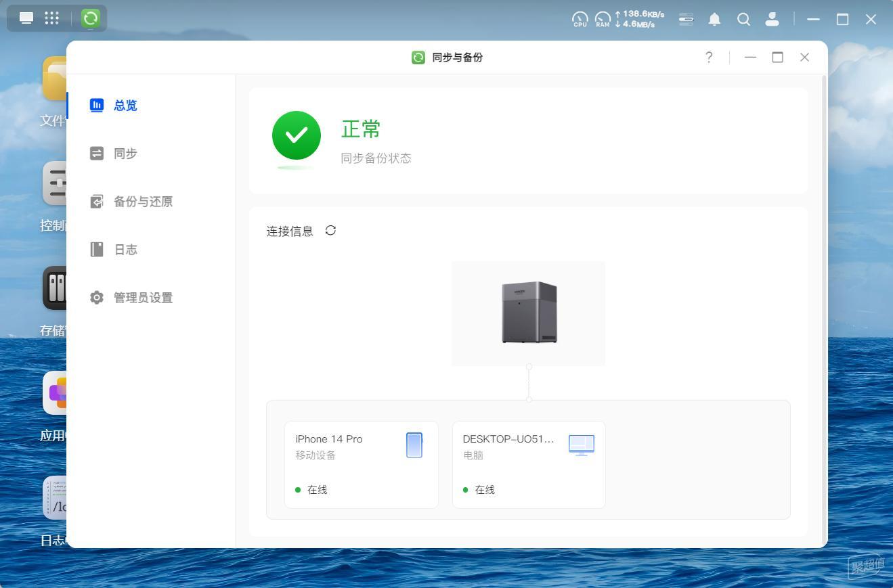This screenshot has width=893, height=588.
Task: Maximize the 同步与备份 window
Action: 777,58
